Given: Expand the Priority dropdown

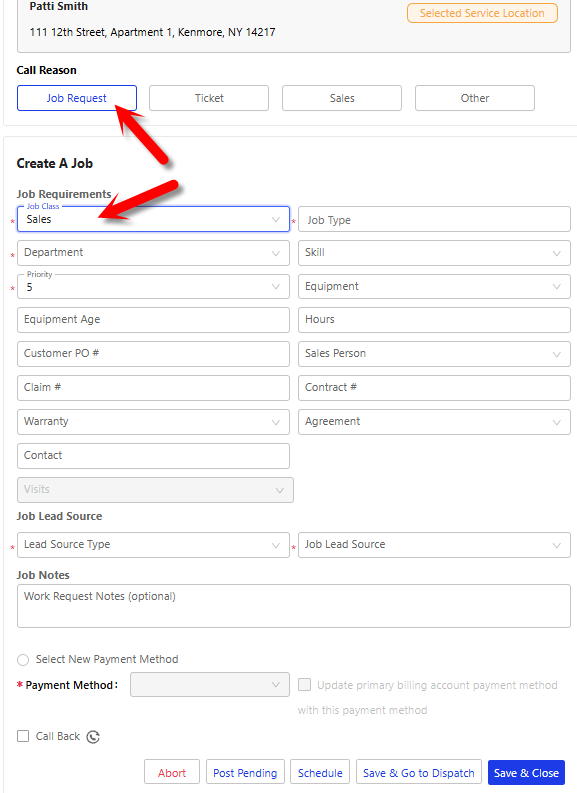Looking at the screenshot, I should 153,287.
